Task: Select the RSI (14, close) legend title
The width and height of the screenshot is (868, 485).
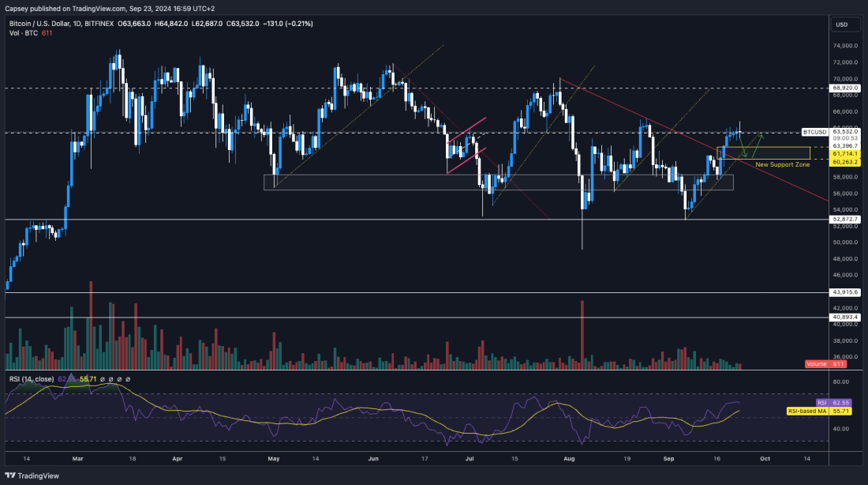Action: (32, 380)
